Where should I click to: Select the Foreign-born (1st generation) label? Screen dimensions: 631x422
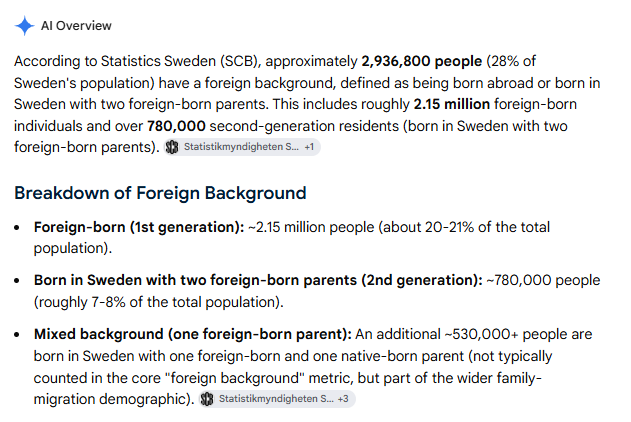(x=139, y=227)
